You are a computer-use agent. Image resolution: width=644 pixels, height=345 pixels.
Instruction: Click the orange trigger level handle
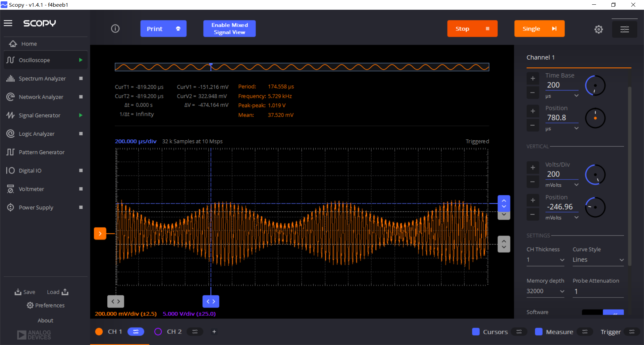100,233
